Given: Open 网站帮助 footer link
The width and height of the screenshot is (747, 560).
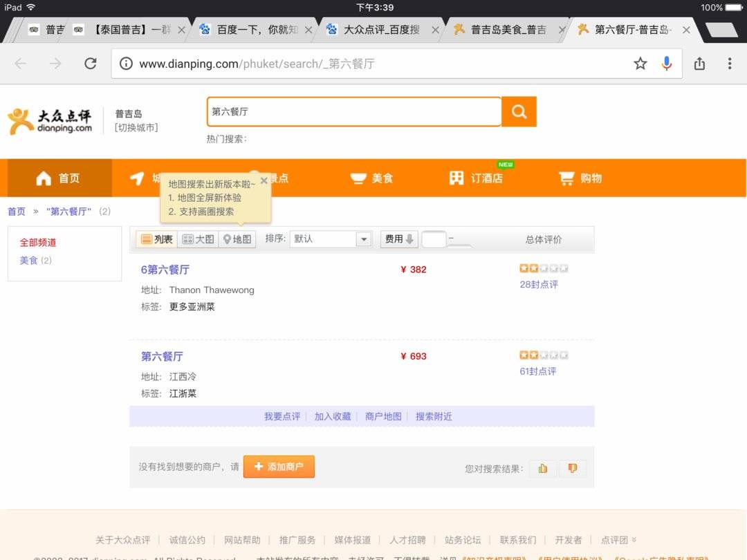Looking at the screenshot, I should coord(242,540).
